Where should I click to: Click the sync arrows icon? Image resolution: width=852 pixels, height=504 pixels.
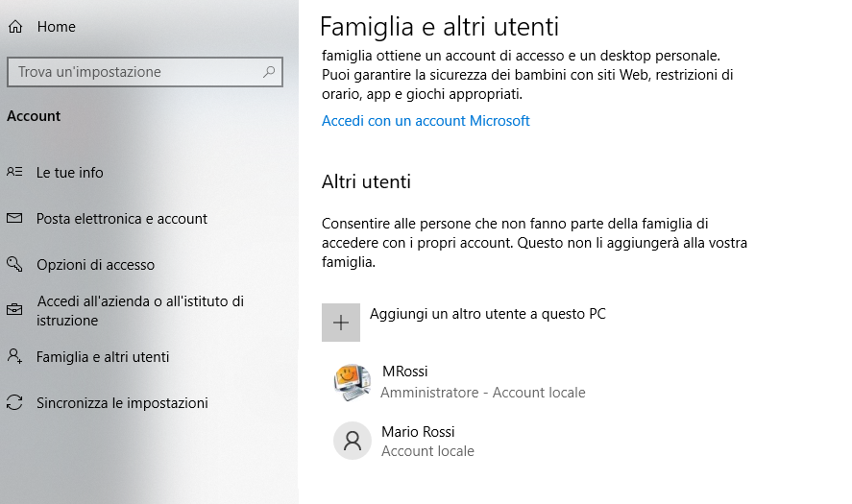(x=14, y=402)
